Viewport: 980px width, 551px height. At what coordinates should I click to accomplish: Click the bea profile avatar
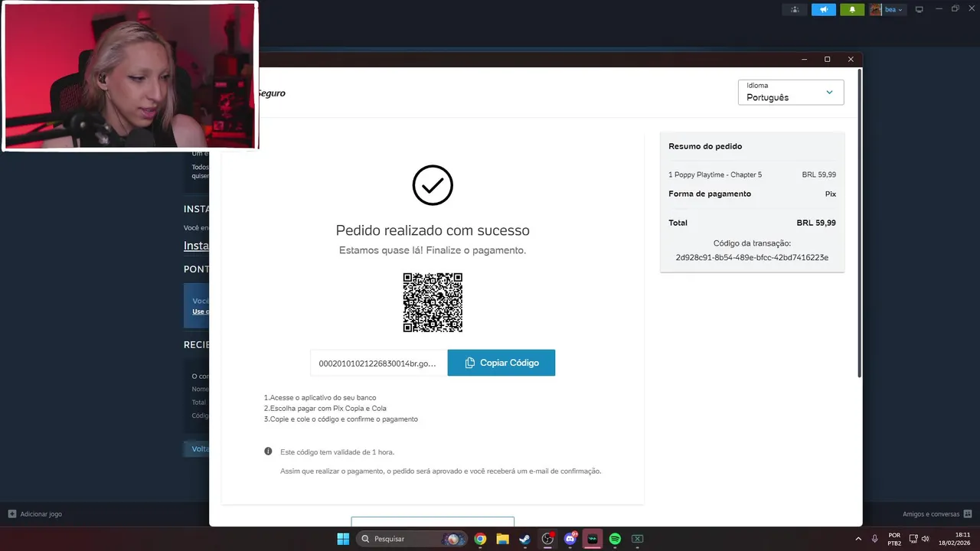coord(876,9)
